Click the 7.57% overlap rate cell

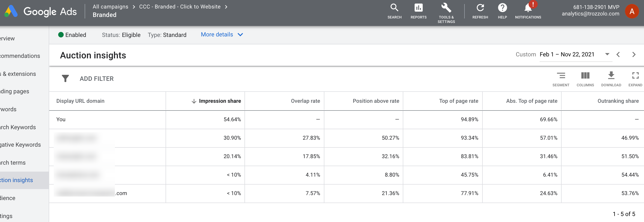(313, 193)
